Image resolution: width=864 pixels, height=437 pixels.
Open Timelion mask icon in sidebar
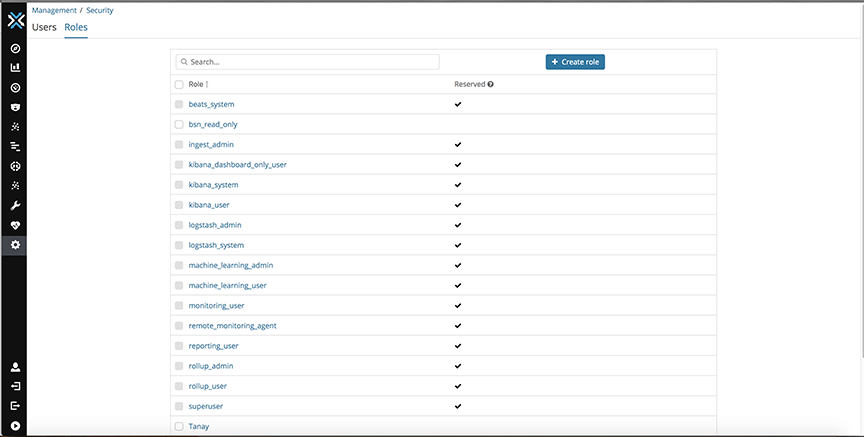15,107
